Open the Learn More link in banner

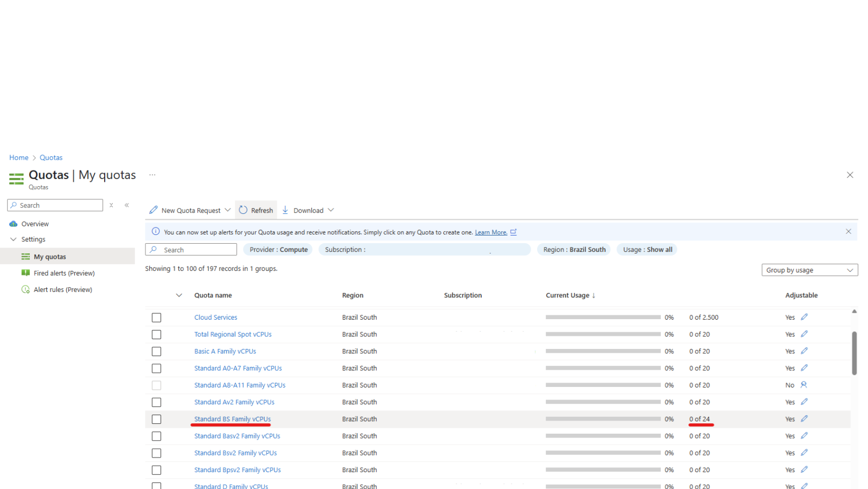pos(491,232)
